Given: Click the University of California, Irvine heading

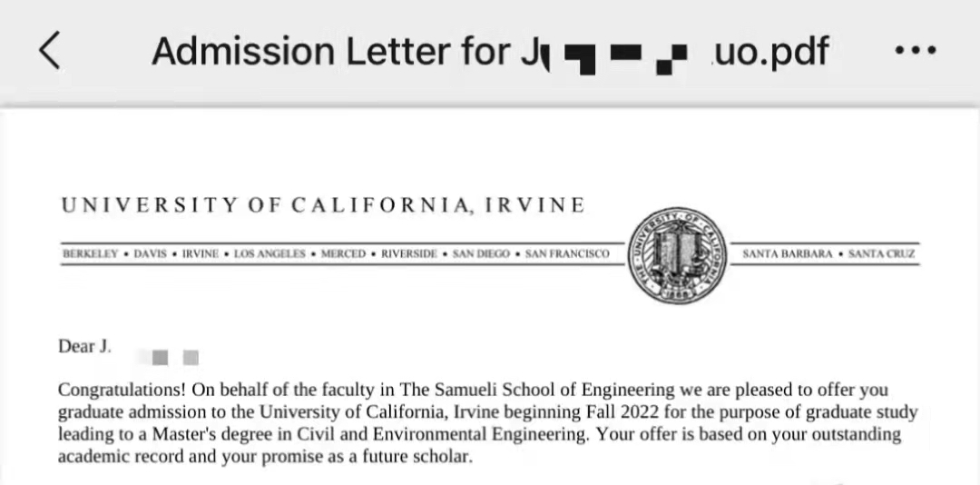Looking at the screenshot, I should [323, 205].
